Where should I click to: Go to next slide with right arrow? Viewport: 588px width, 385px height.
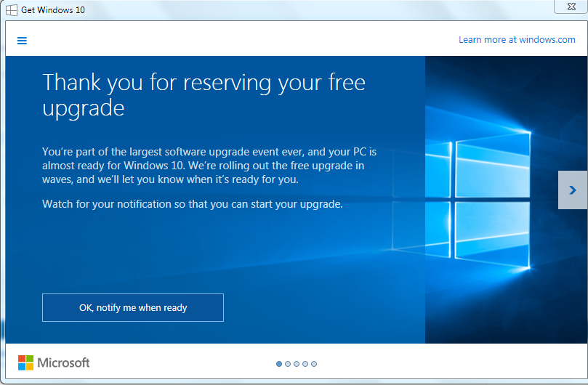pos(572,190)
